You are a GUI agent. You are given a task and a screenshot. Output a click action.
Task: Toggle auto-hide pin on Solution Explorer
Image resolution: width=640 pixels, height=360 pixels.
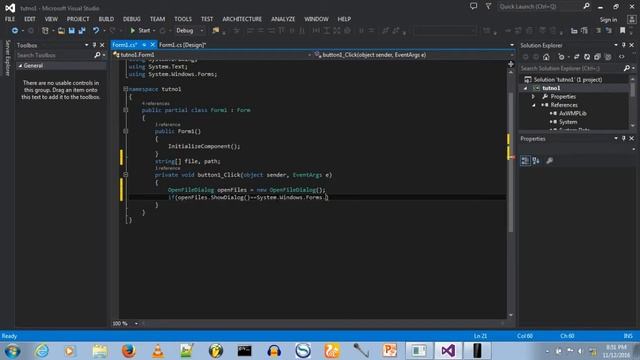[624, 45]
